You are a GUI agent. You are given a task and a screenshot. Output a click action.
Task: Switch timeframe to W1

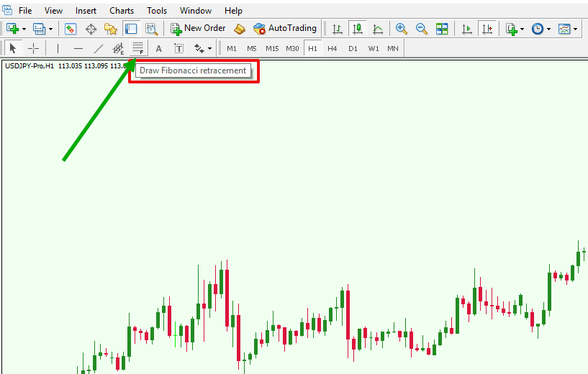(x=374, y=49)
